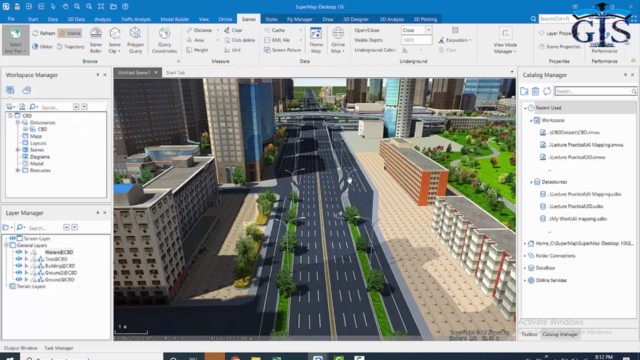This screenshot has height=360, width=640.
Task: Toggle the Visible button in Browse group
Action: tap(70, 33)
